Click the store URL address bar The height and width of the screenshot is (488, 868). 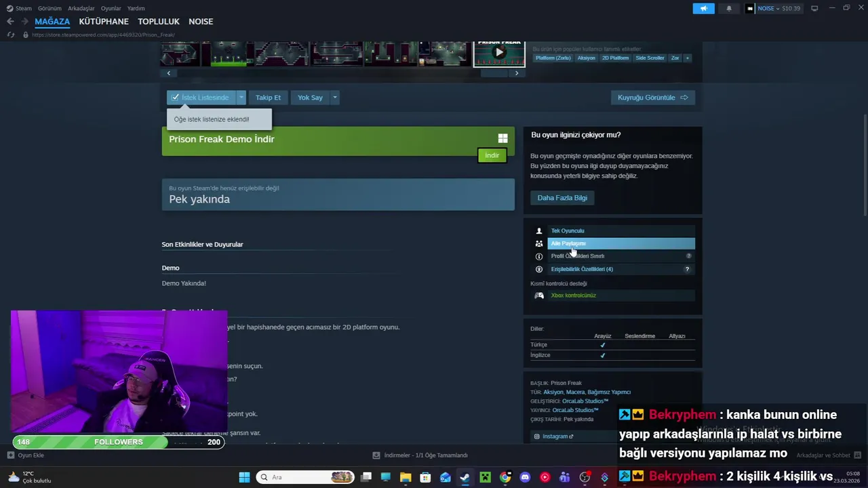tap(103, 35)
